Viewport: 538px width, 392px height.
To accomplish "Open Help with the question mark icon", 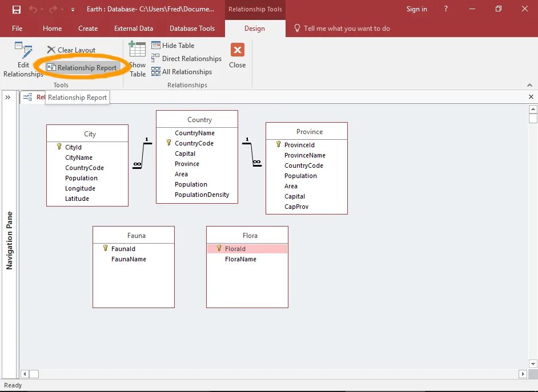I will 445,9.
